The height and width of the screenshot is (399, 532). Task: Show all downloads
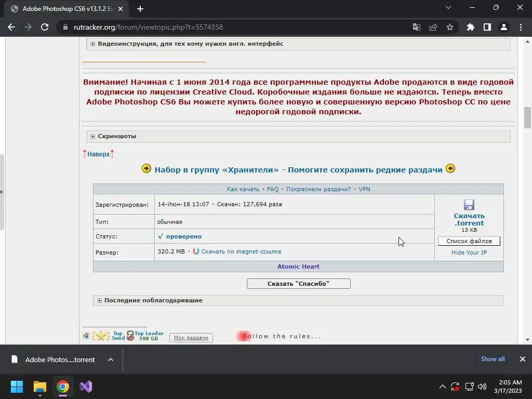(493, 359)
